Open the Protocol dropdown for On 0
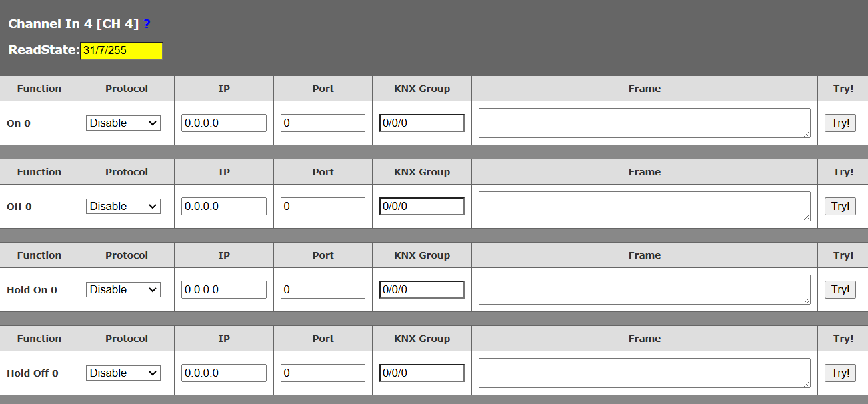 123,123
